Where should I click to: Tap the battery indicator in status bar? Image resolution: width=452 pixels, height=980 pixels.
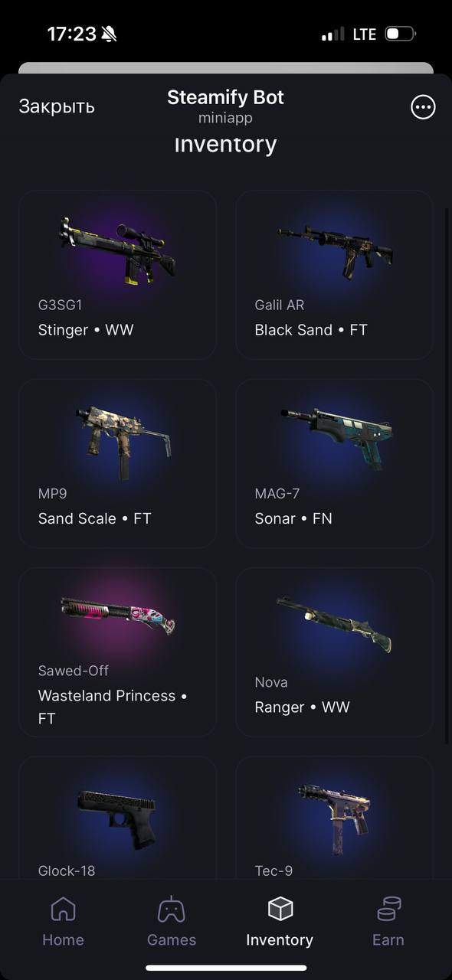tap(400, 34)
